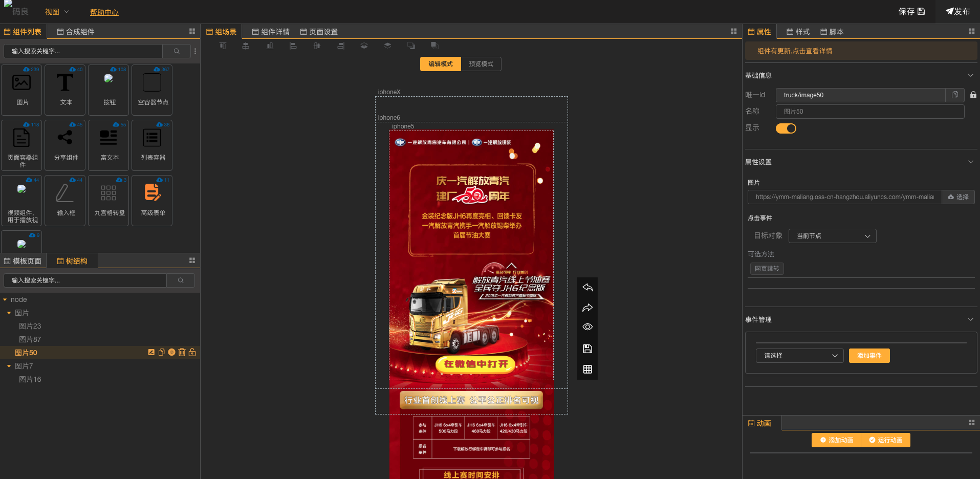The image size is (980, 479).
Task: Switch to 编辑模式 edit mode
Action: [x=441, y=64]
